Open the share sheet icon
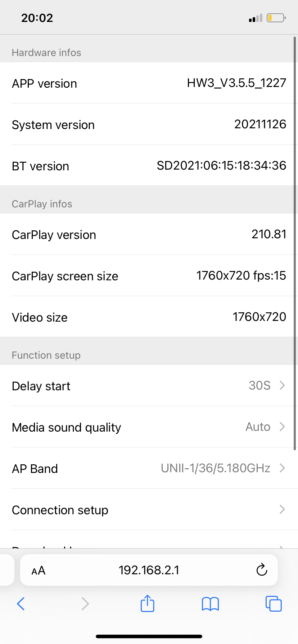 click(x=148, y=603)
